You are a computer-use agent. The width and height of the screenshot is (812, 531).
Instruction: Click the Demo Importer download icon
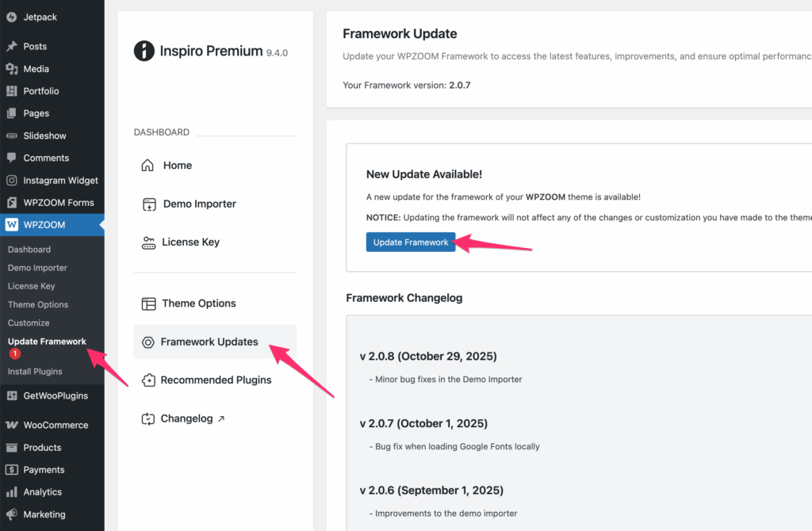tap(148, 204)
